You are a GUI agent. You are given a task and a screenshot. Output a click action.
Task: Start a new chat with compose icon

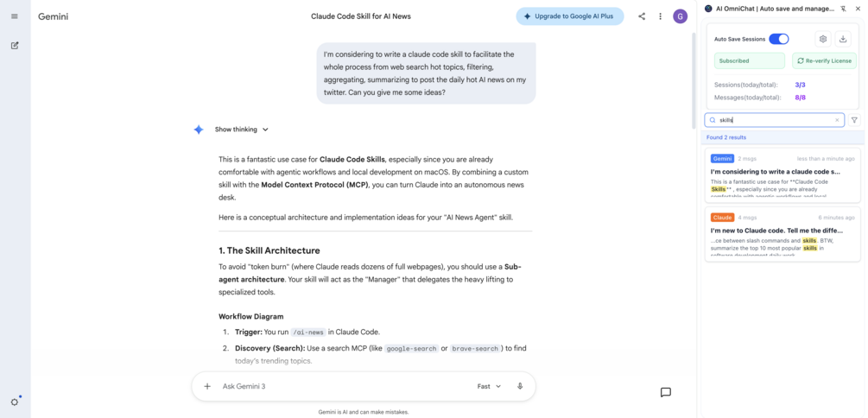(15, 46)
